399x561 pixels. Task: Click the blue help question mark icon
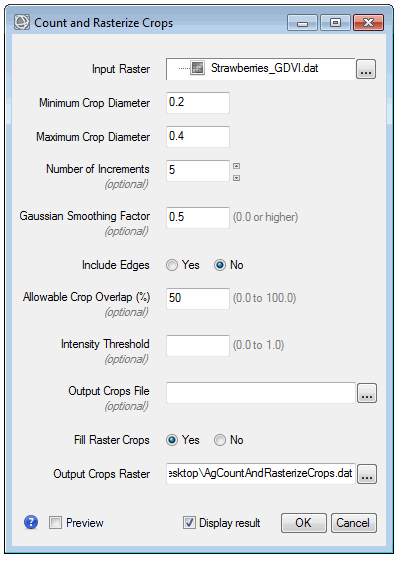coord(31,523)
